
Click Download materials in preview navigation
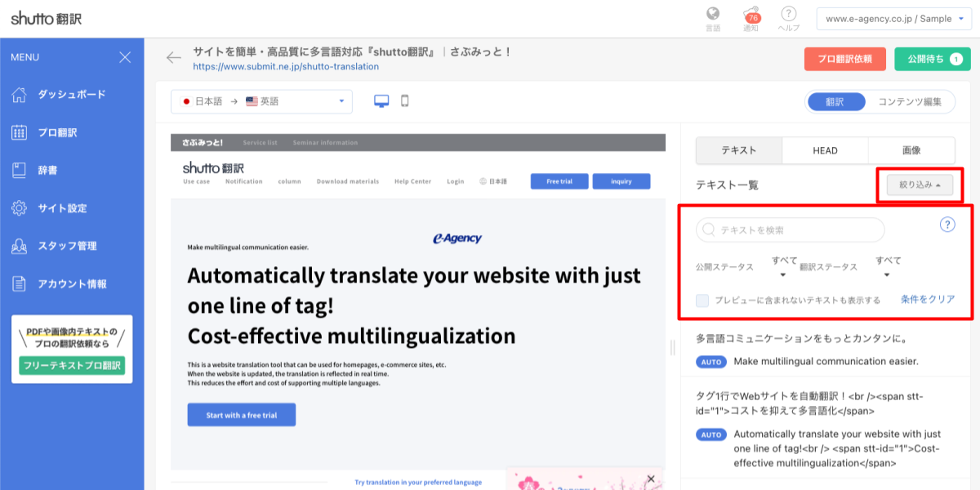(x=348, y=181)
